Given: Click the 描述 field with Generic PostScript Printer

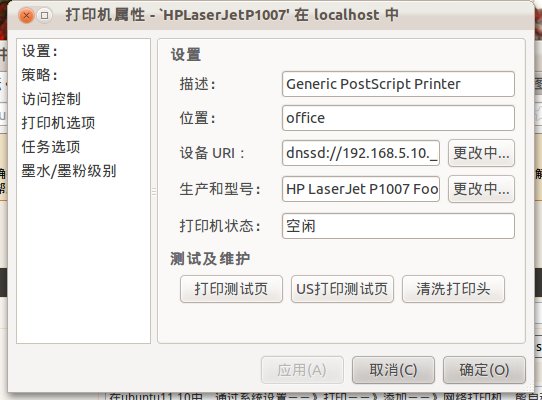Looking at the screenshot, I should (398, 84).
